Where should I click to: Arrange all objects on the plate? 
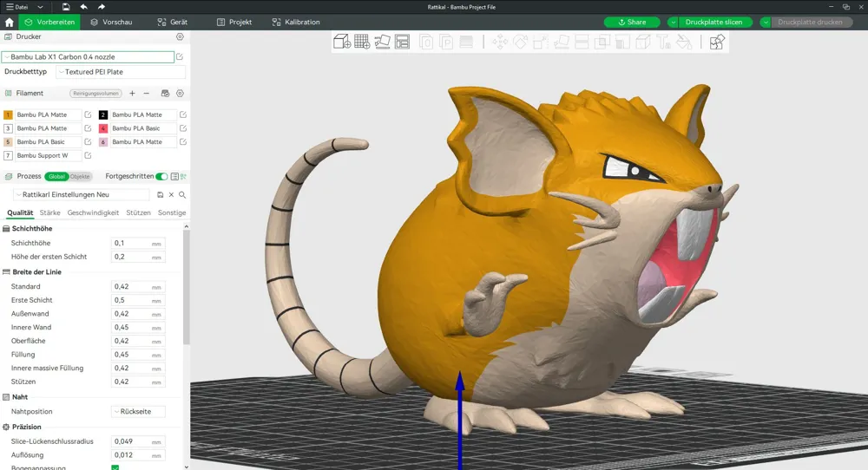[x=402, y=42]
